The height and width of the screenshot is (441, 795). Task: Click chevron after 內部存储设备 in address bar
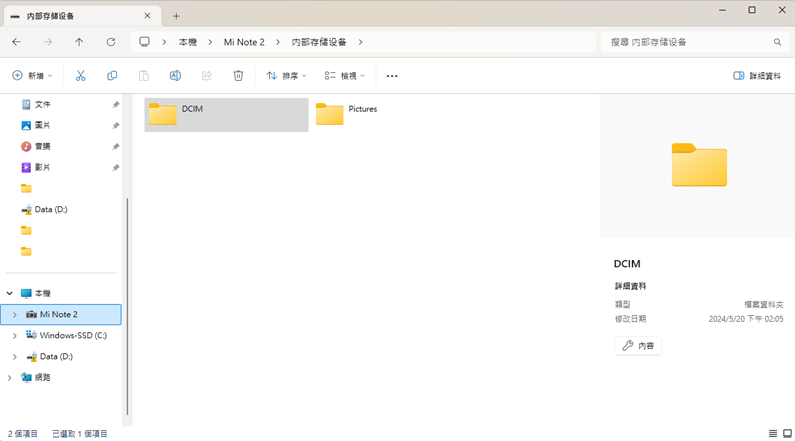360,42
